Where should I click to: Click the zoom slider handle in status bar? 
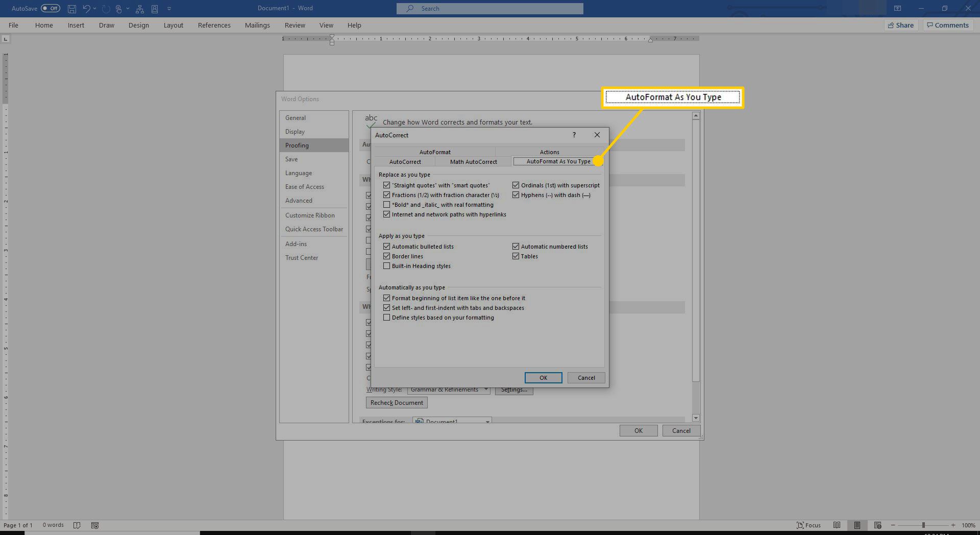pyautogui.click(x=923, y=525)
